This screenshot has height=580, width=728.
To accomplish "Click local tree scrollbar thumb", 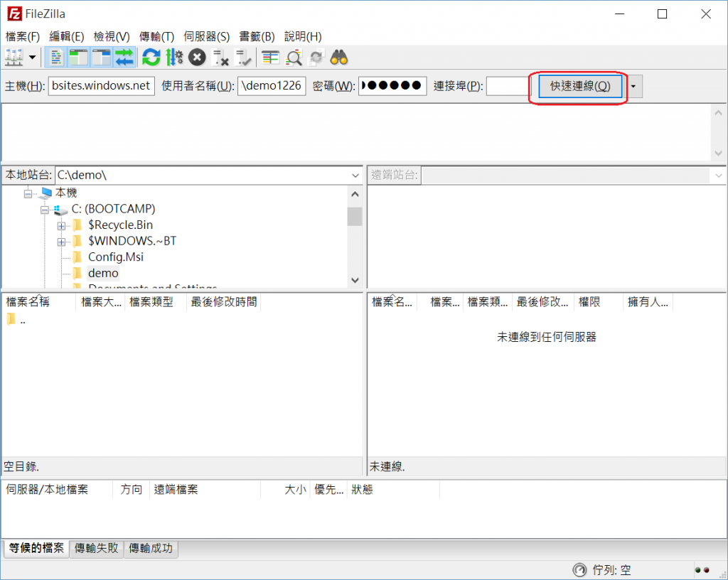I will (x=355, y=216).
